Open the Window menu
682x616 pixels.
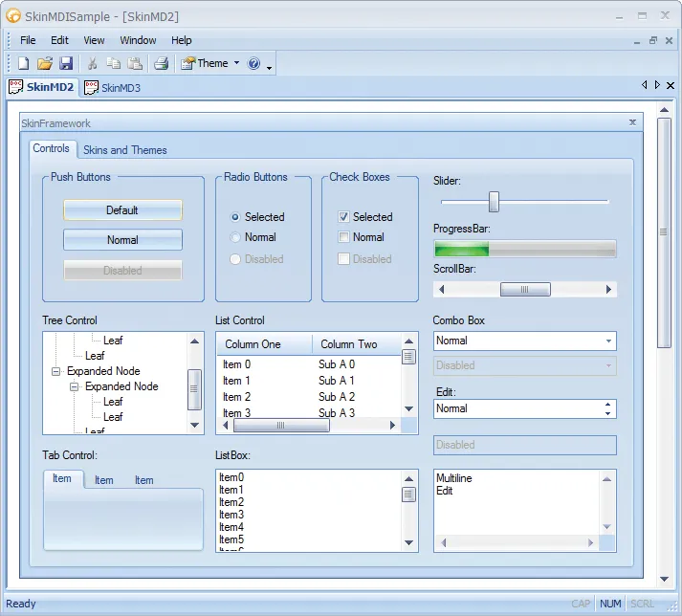pos(138,40)
